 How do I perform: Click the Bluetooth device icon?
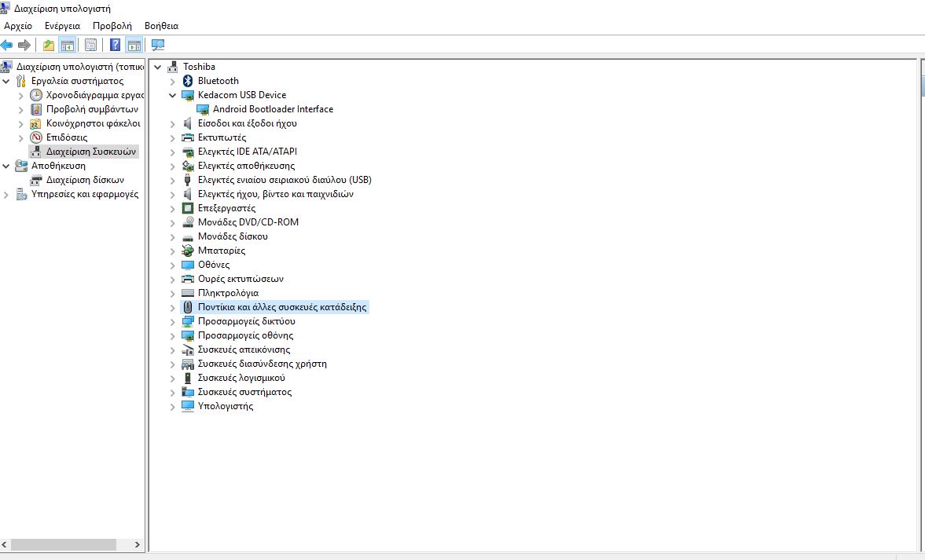pyautogui.click(x=188, y=81)
